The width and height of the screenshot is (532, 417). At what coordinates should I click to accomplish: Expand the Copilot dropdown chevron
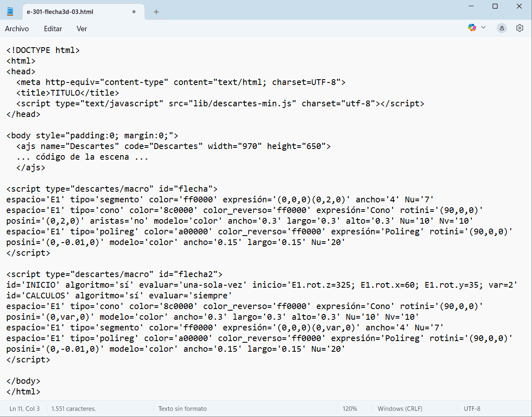[x=484, y=27]
